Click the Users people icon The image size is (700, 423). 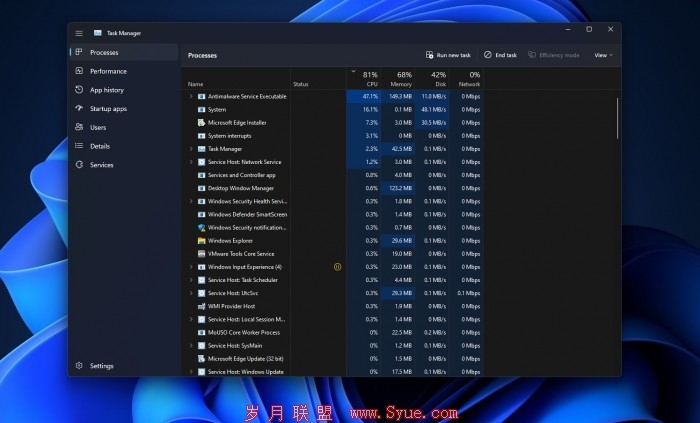point(79,127)
